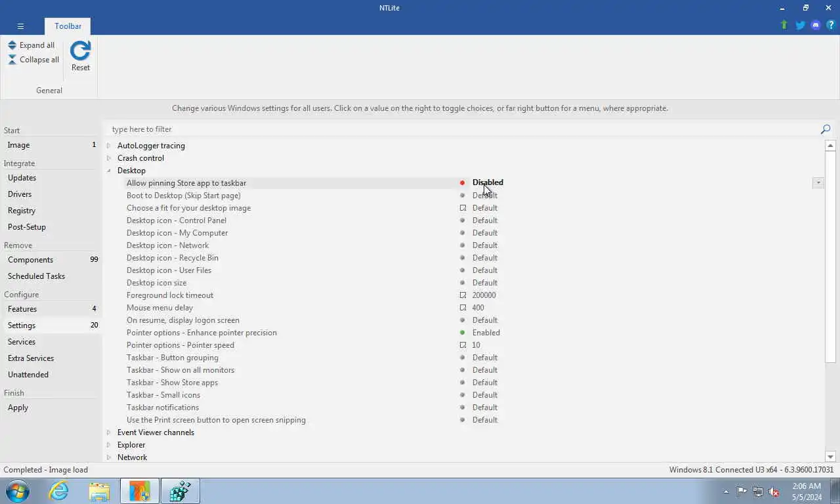Expand the Explorer node
Image resolution: width=840 pixels, height=504 pixels.
point(109,445)
